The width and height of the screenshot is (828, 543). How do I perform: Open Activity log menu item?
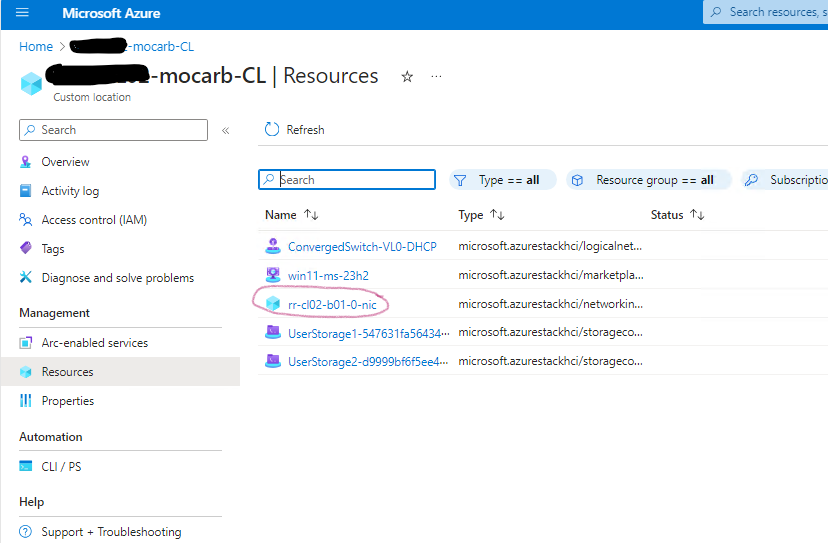70,191
